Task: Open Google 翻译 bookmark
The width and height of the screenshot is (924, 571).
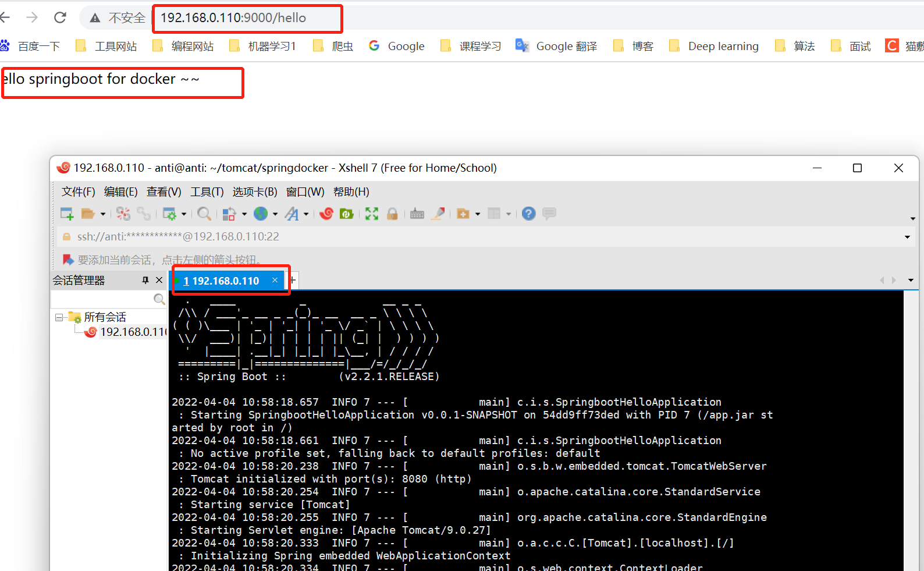Action: (x=556, y=46)
